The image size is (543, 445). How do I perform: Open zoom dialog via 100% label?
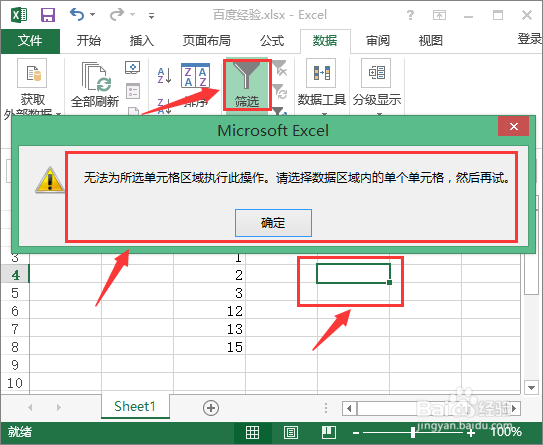tap(506, 432)
